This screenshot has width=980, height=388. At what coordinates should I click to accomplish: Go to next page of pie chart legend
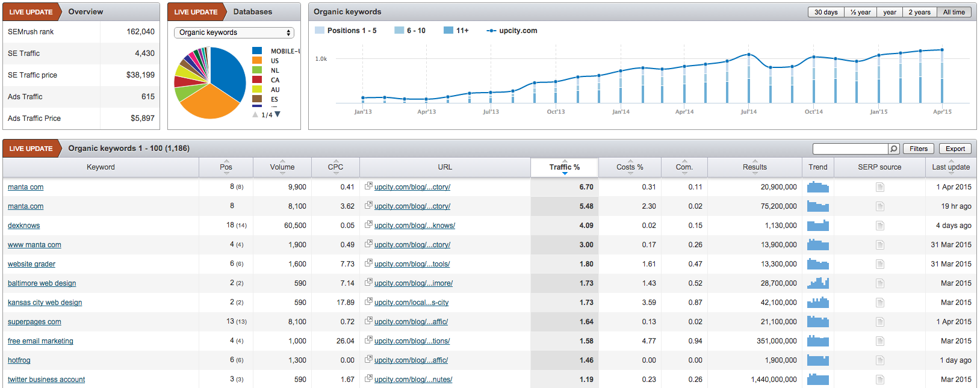278,114
